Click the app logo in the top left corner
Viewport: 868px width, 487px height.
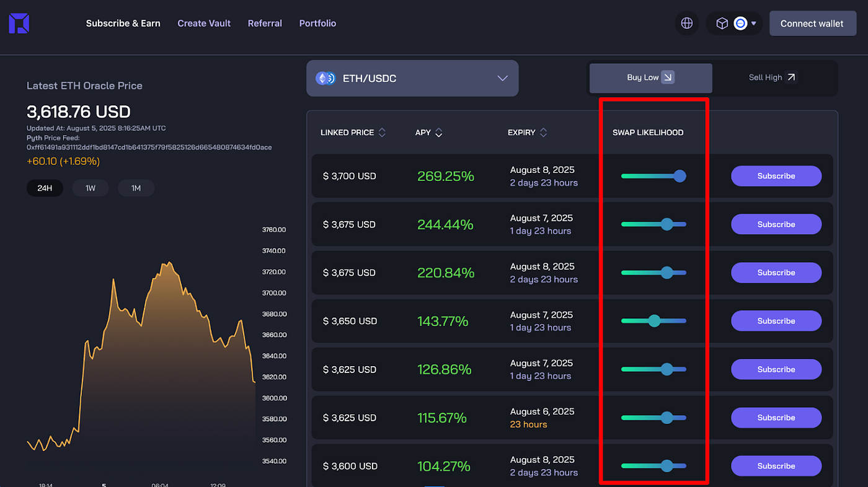19,22
